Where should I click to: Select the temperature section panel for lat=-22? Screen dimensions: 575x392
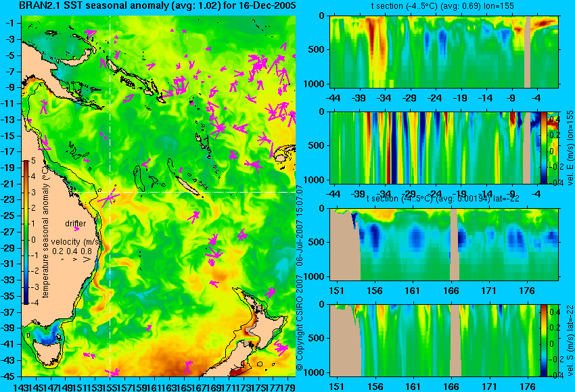(444, 245)
